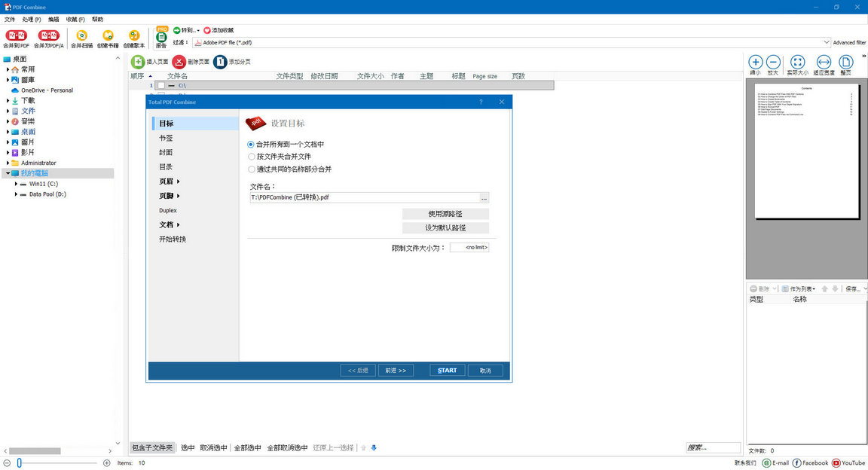Select 合并所有到一个文档中 radio option
The image size is (868, 470).
250,144
